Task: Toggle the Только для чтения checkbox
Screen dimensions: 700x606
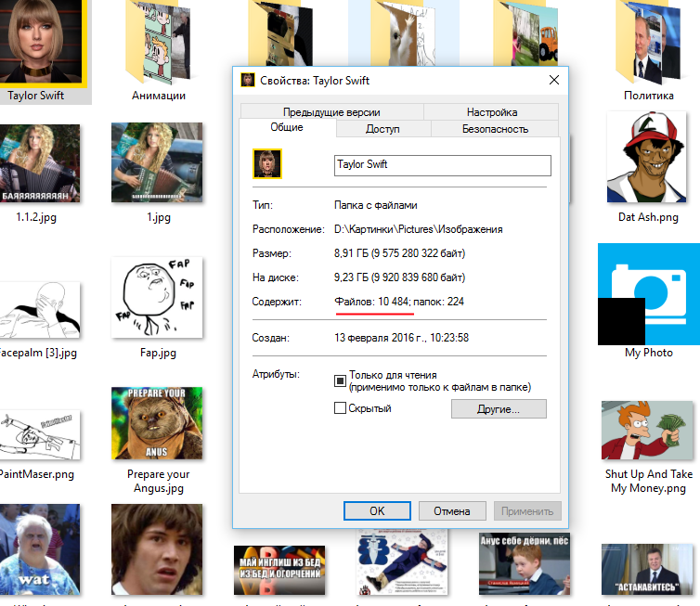Action: [340, 380]
